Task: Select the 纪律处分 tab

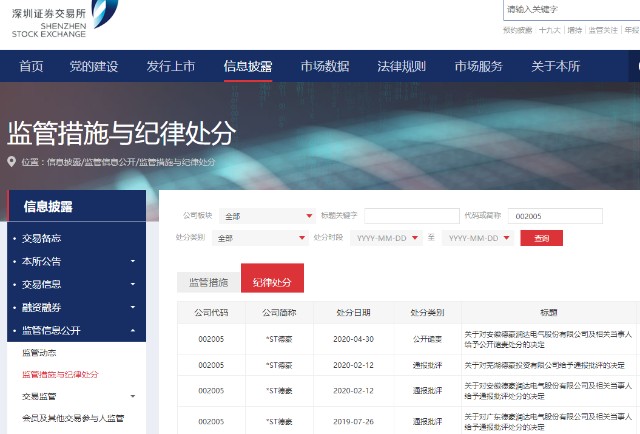Action: pos(272,278)
